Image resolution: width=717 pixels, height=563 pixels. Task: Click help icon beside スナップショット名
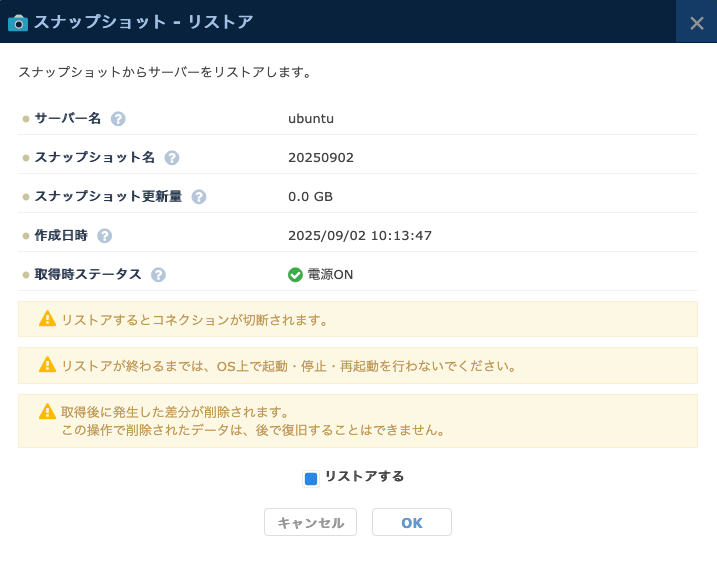pos(172,158)
